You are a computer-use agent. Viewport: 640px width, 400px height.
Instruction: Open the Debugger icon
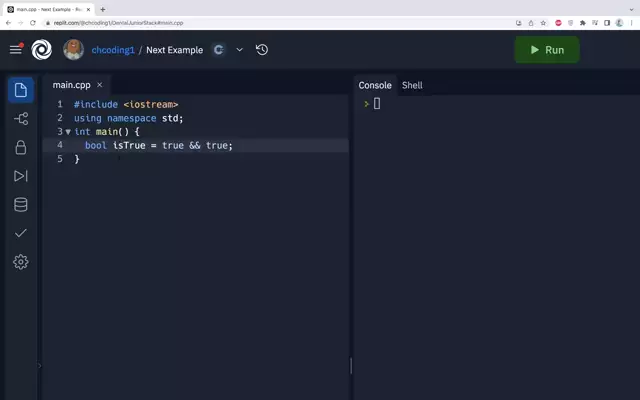click(x=21, y=176)
